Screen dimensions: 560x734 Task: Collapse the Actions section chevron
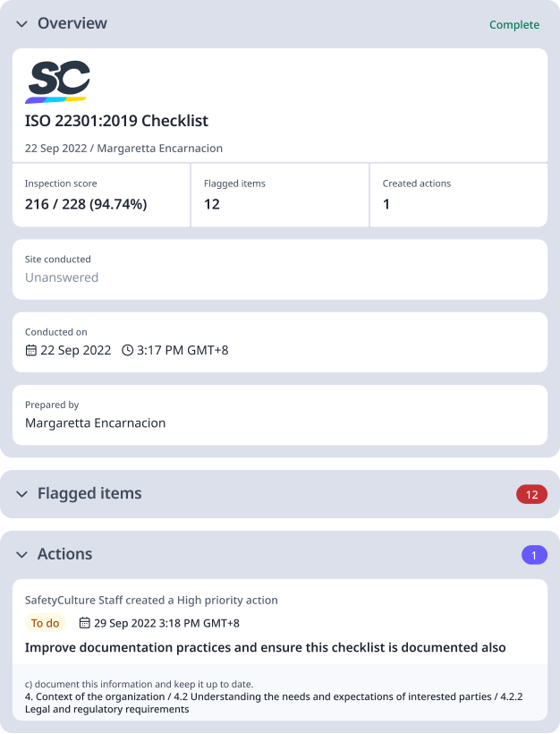pyautogui.click(x=22, y=555)
